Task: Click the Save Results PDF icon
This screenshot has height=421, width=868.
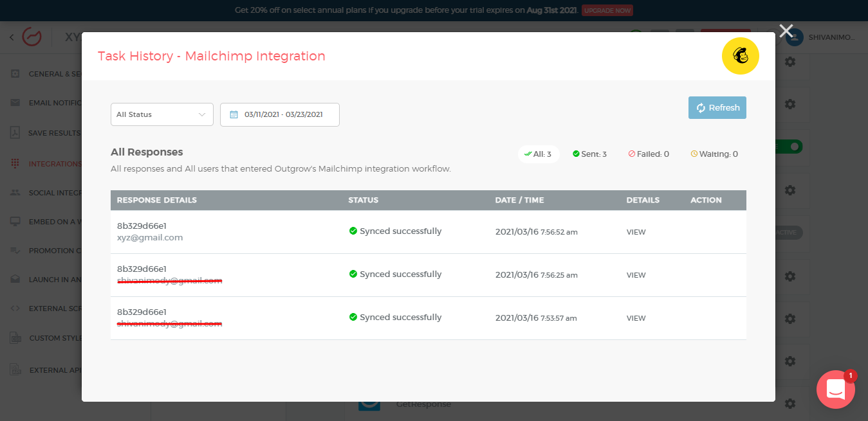Action: coord(15,133)
